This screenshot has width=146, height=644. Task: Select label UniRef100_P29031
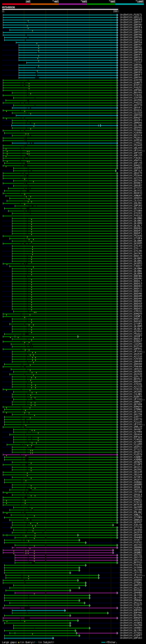tap(131, 389)
